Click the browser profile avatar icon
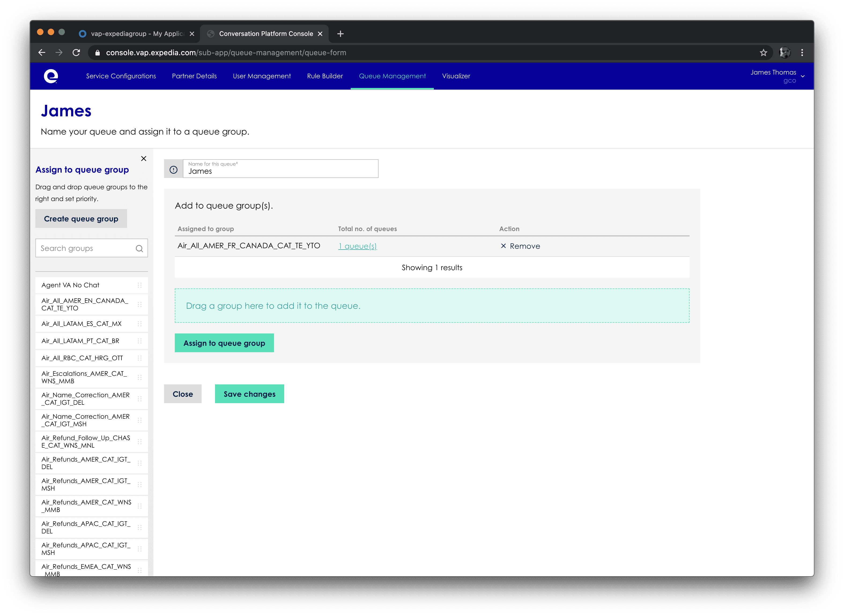Viewport: 844px width, 616px height. coord(785,53)
